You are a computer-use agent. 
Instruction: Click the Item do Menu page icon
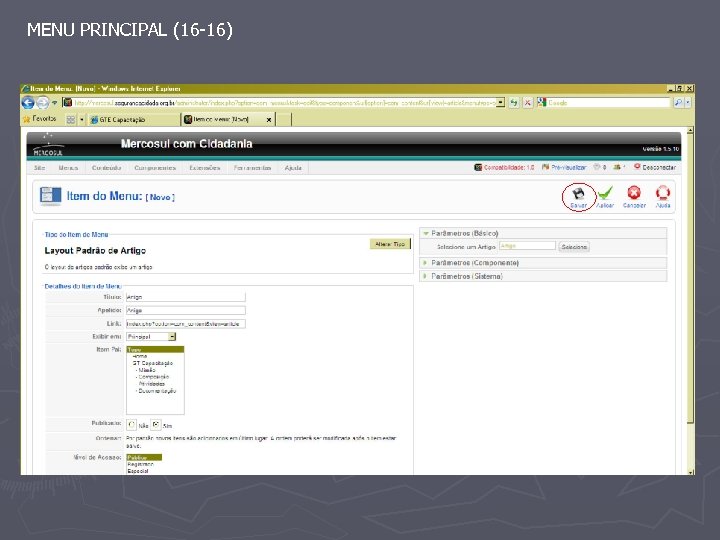pos(50,196)
